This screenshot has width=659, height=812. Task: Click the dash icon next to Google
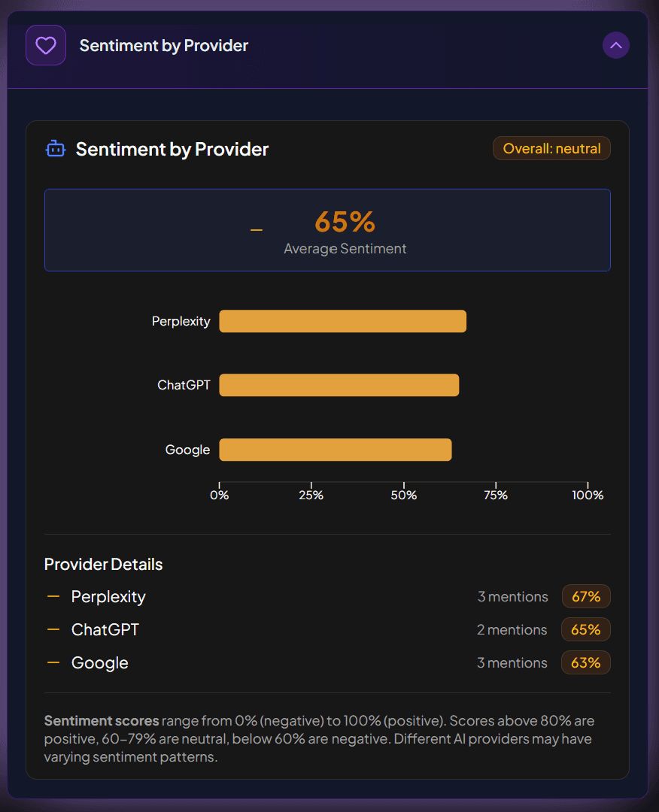[53, 662]
